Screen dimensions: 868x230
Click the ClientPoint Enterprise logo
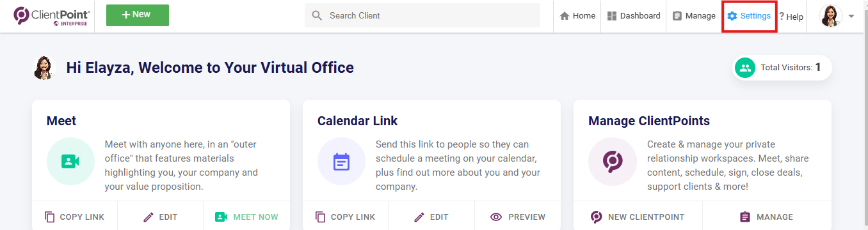[x=52, y=16]
